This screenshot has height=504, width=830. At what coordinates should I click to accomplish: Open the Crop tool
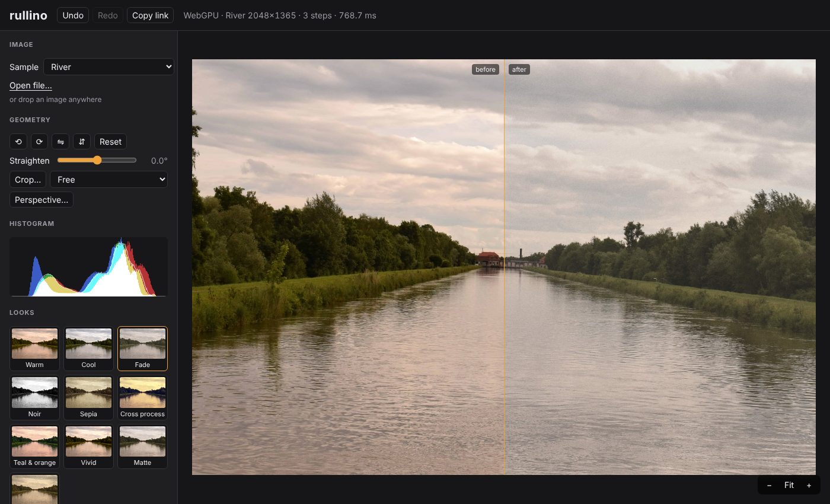tap(28, 180)
